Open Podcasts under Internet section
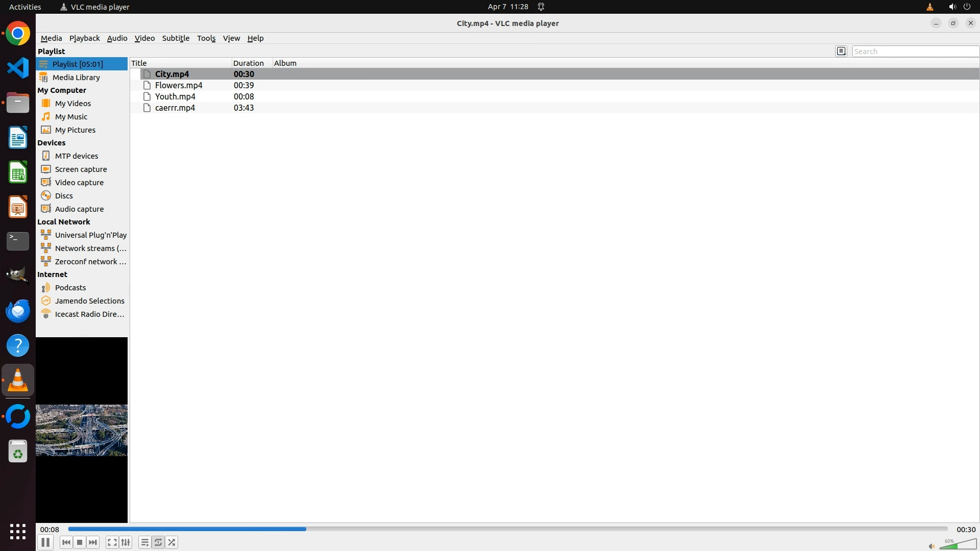Screen dimensions: 980x551 pos(70,288)
